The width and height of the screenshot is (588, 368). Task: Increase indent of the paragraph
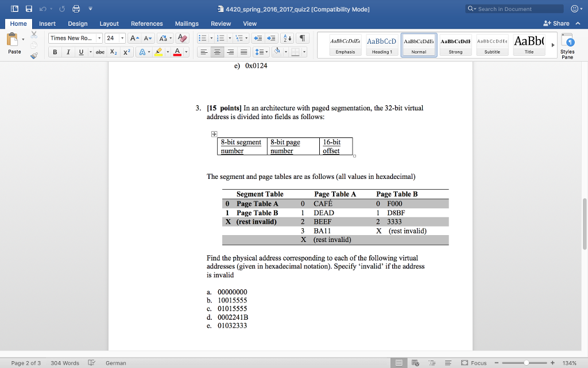click(273, 38)
